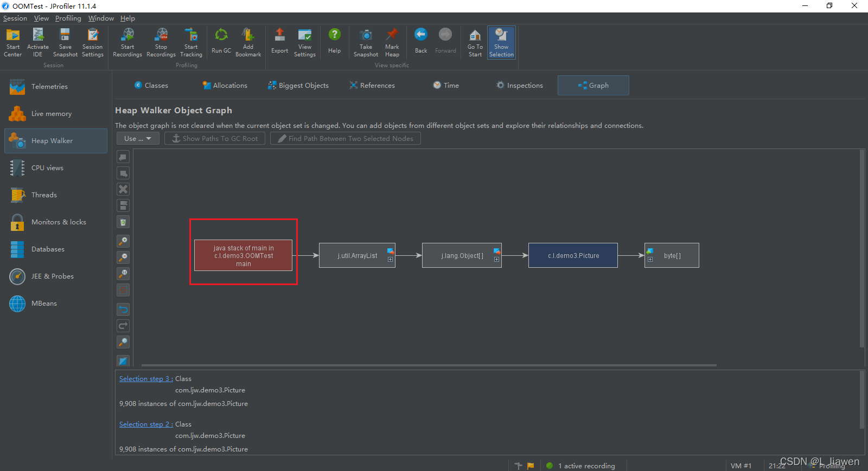
Task: Open the View menu
Action: click(41, 18)
